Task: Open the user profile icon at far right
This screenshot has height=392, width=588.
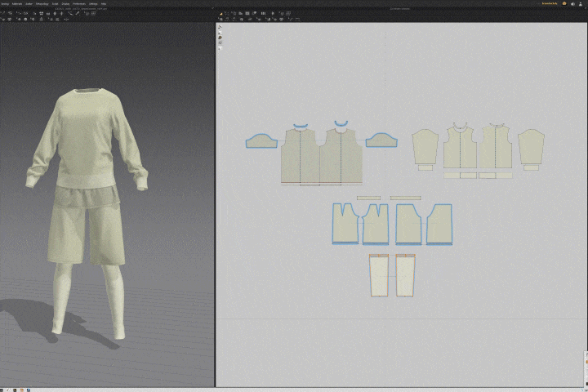Action: [x=581, y=4]
